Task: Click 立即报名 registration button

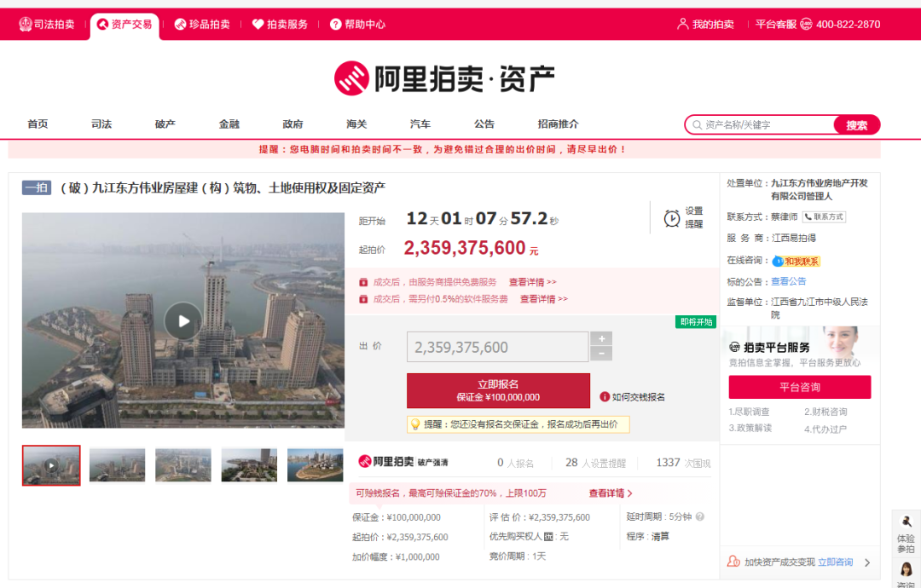Action: (x=498, y=390)
